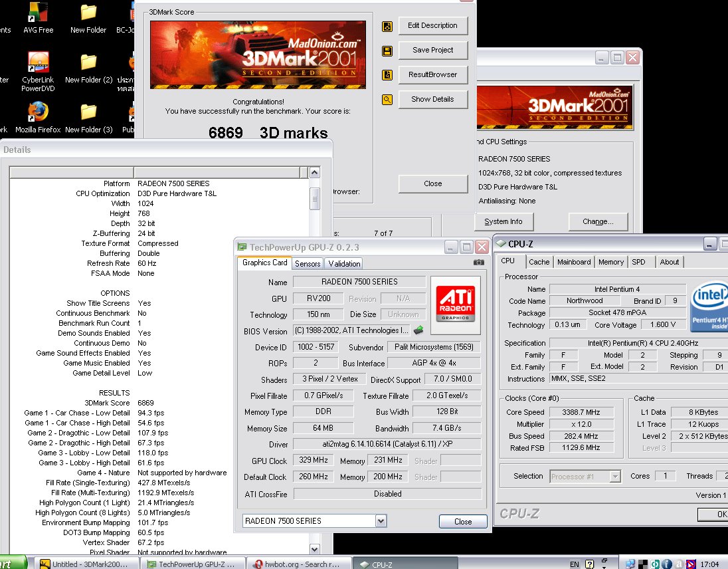Viewport: 728px width, 569px height.
Task: Open System Info in 3DMark window
Action: click(x=503, y=221)
